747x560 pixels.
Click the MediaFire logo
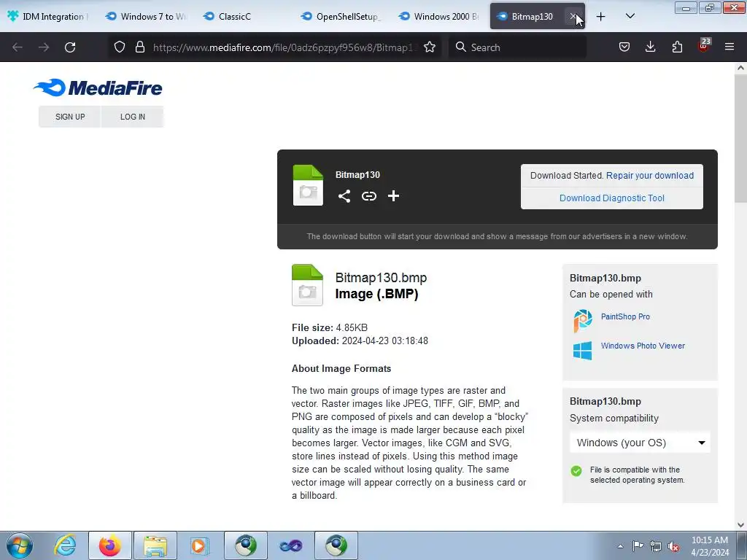[98, 87]
